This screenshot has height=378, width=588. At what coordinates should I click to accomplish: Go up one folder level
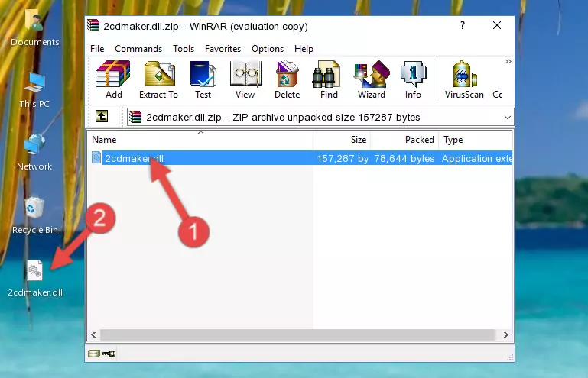(102, 117)
